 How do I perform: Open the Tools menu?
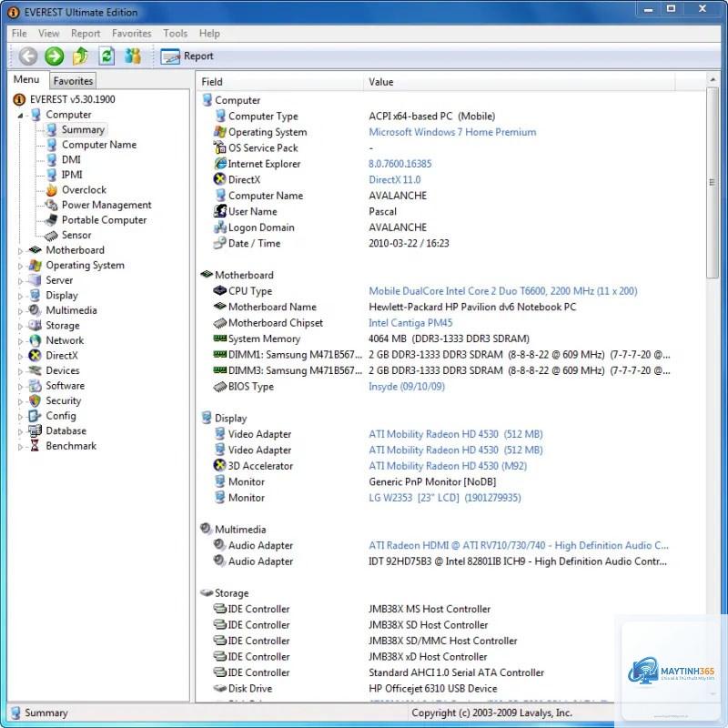[175, 34]
